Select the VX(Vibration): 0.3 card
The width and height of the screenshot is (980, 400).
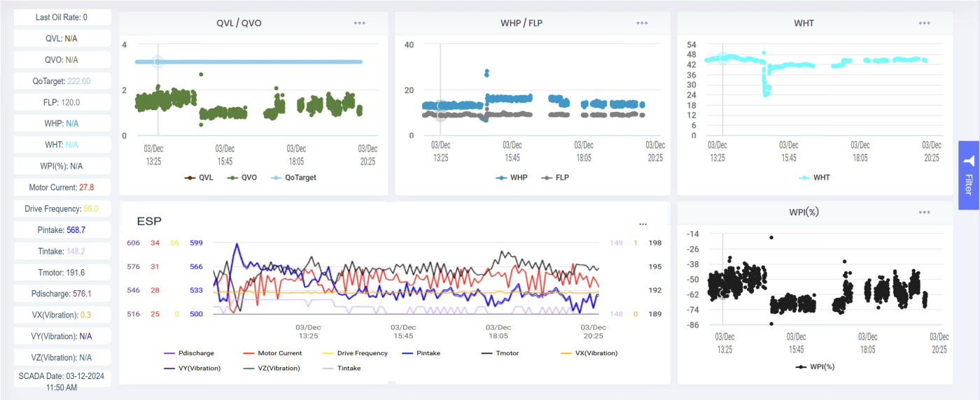[x=62, y=315]
